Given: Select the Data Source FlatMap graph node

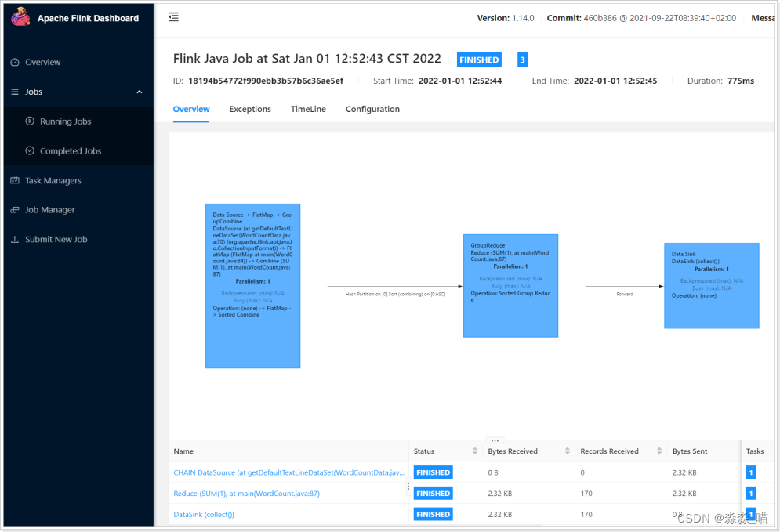Looking at the screenshot, I should pos(252,286).
